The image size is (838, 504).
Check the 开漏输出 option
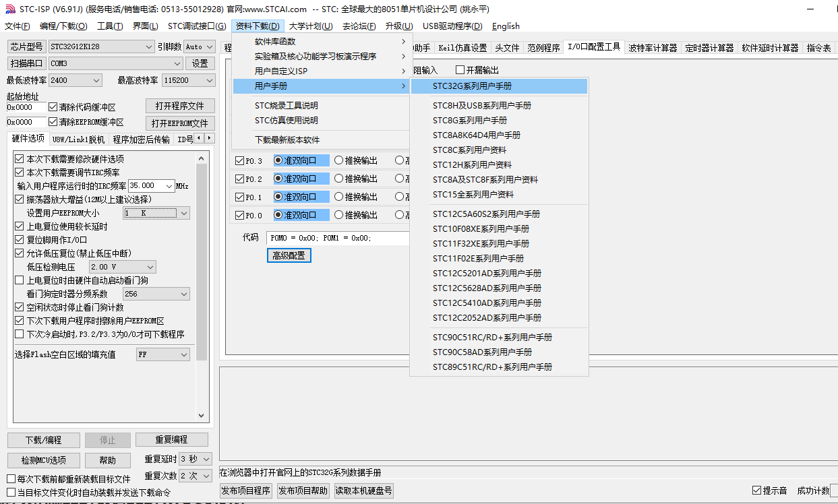coord(460,70)
